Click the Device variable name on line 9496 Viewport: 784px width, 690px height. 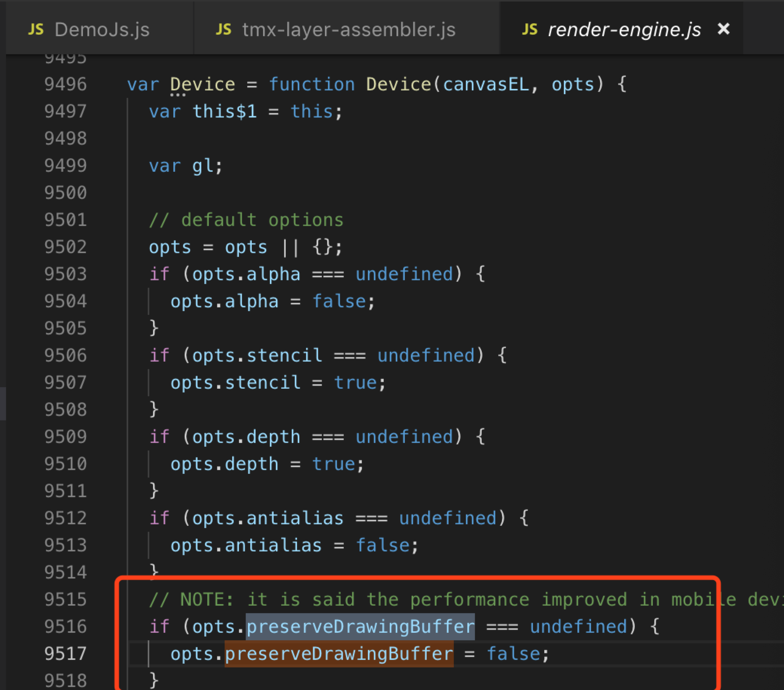[202, 84]
